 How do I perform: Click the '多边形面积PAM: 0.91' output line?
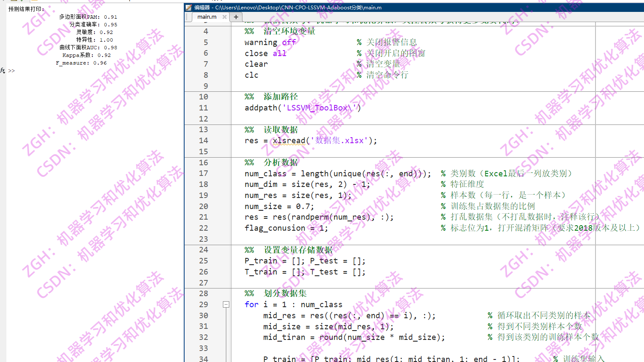pyautogui.click(x=88, y=17)
